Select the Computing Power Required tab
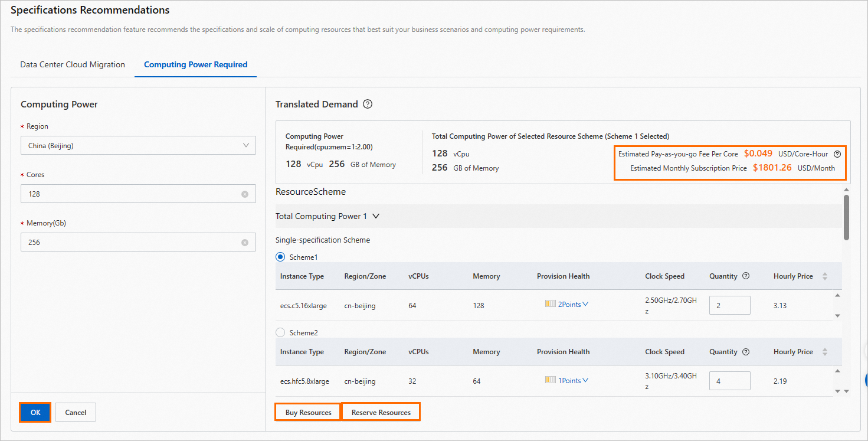Screen dimensions: 868x441 coord(195,65)
